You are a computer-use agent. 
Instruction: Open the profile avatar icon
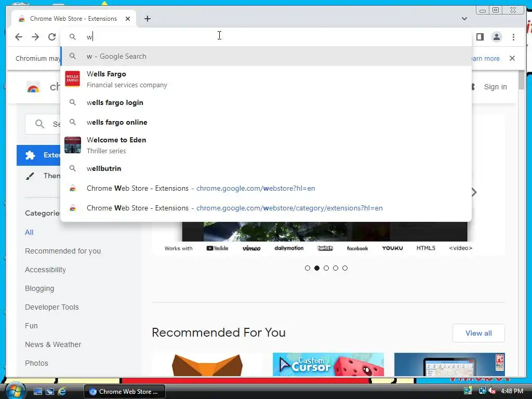(496, 37)
